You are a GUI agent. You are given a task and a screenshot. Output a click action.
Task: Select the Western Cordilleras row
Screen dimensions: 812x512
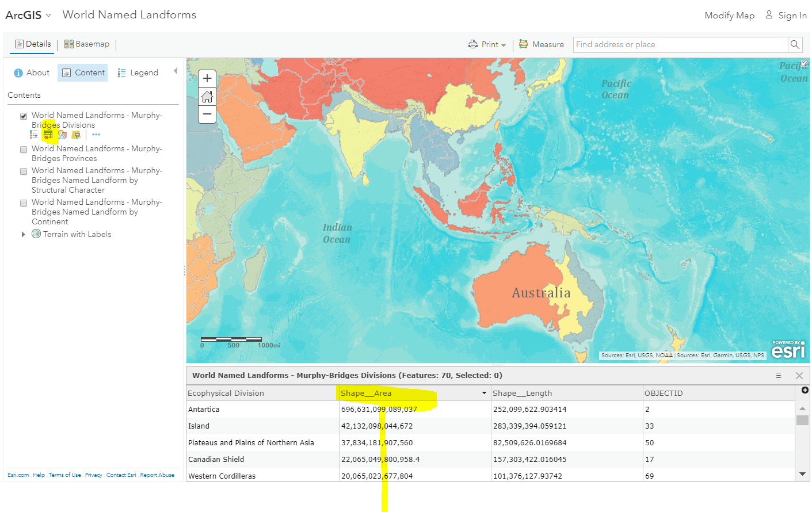click(x=490, y=475)
